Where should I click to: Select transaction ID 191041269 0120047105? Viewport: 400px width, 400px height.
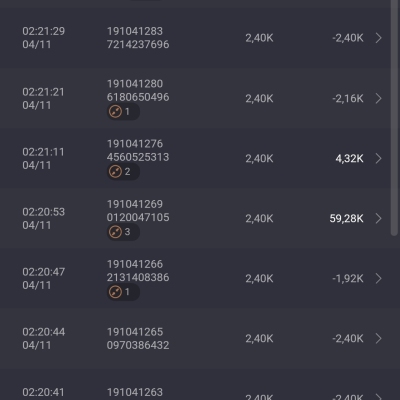coord(138,211)
